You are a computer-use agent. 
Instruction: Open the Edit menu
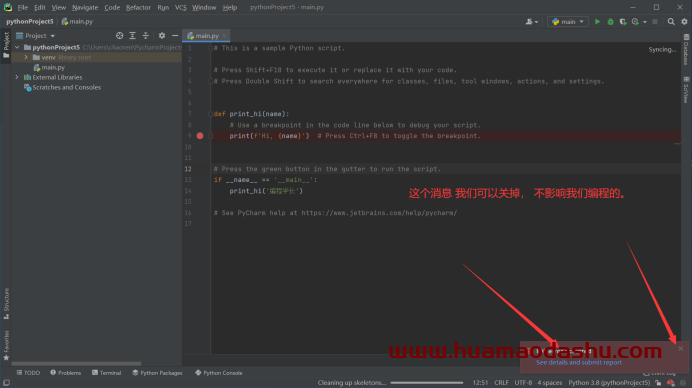tap(40, 8)
